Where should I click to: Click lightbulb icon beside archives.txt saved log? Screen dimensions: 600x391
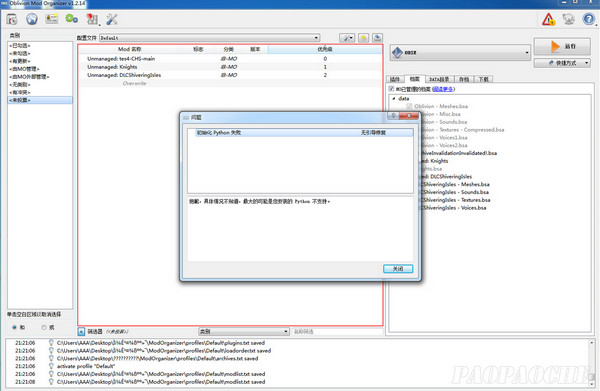tap(51, 358)
